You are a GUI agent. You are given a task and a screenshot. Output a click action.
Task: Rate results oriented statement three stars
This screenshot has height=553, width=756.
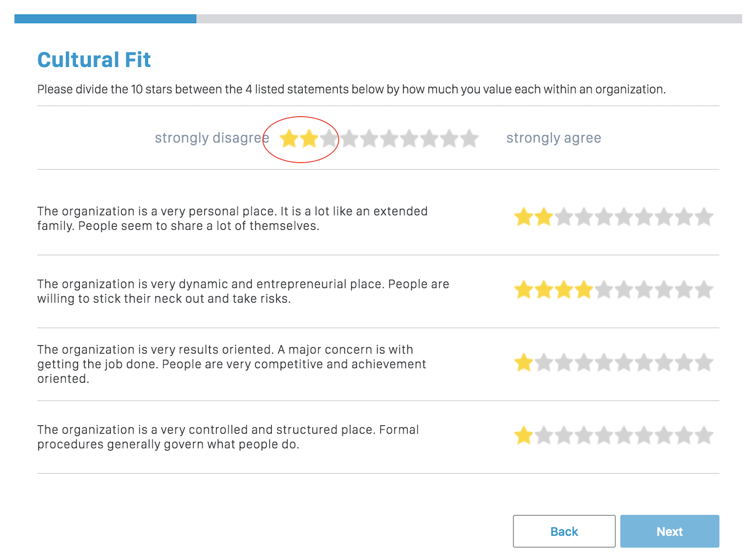coord(564,363)
